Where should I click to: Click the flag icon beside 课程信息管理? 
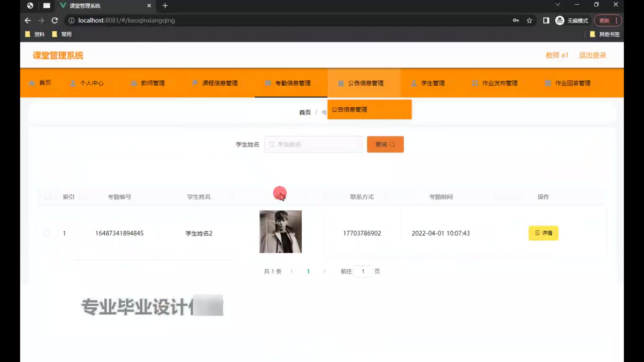coord(195,83)
